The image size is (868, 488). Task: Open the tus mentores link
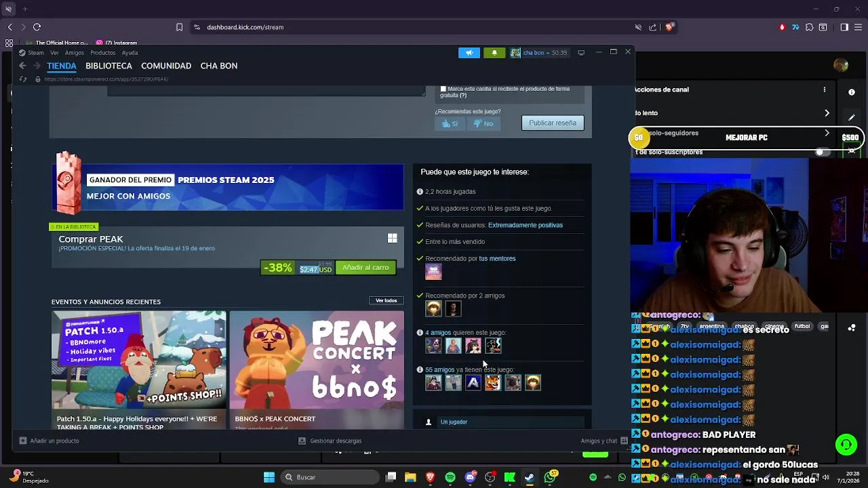click(497, 258)
